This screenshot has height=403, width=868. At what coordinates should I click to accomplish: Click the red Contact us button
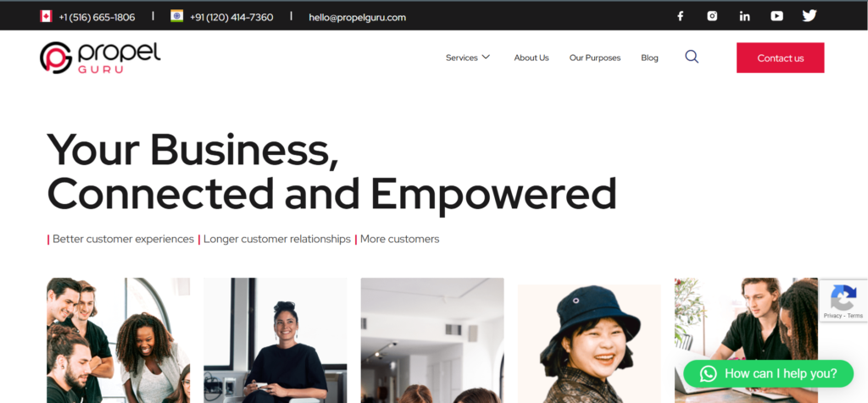[780, 58]
